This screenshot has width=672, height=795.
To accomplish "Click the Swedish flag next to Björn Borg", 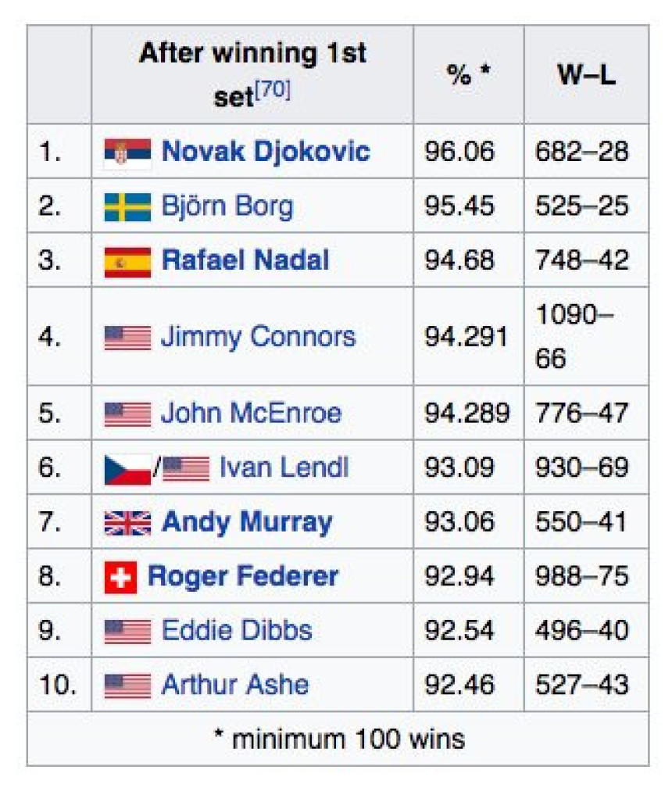I will 127,206.
